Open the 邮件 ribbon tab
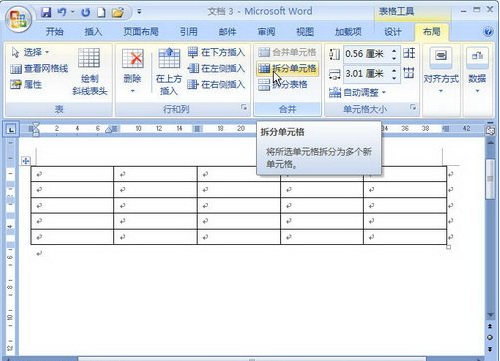500x361 pixels. 227,32
